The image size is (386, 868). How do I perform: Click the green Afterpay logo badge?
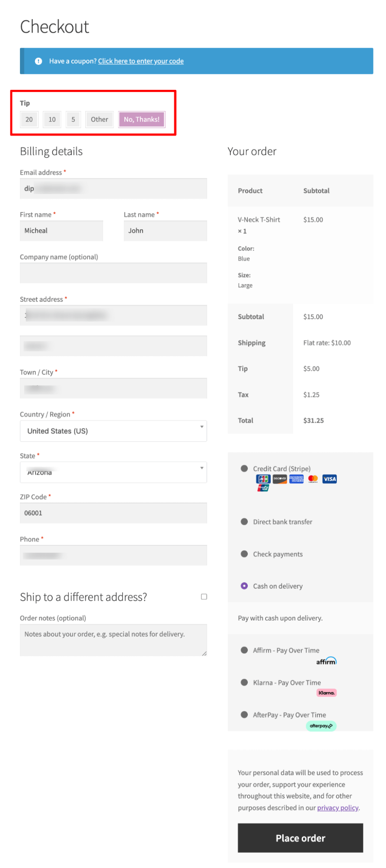pos(321,726)
